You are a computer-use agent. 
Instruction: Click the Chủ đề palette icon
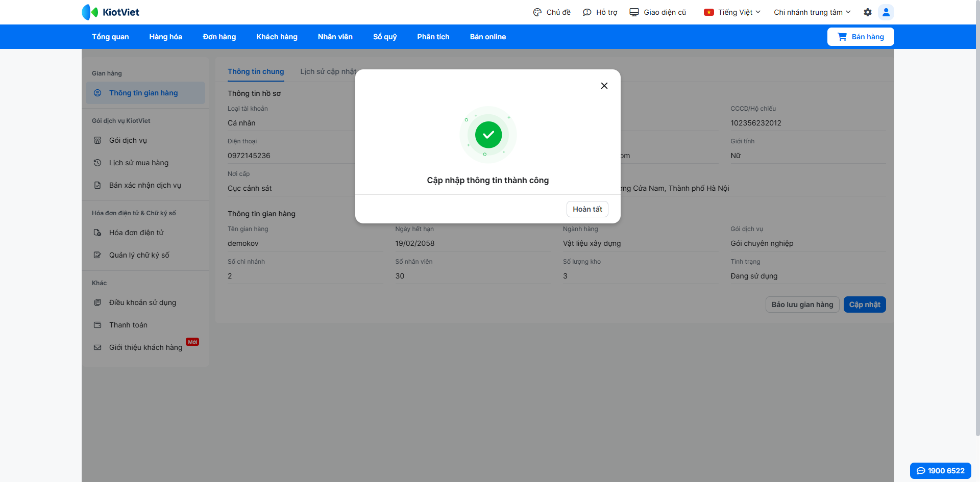pyautogui.click(x=537, y=12)
